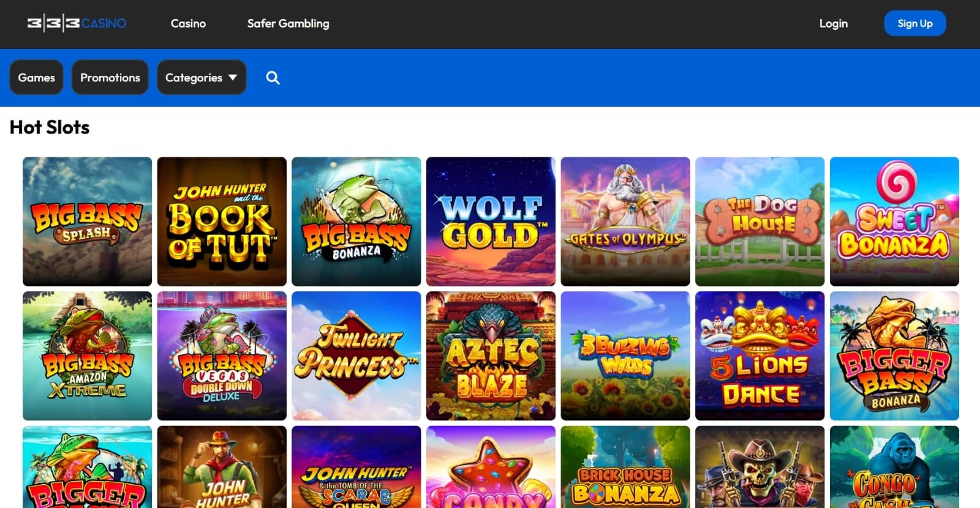The height and width of the screenshot is (508, 980).
Task: Launch Big Bass Splash game
Action: point(87,222)
